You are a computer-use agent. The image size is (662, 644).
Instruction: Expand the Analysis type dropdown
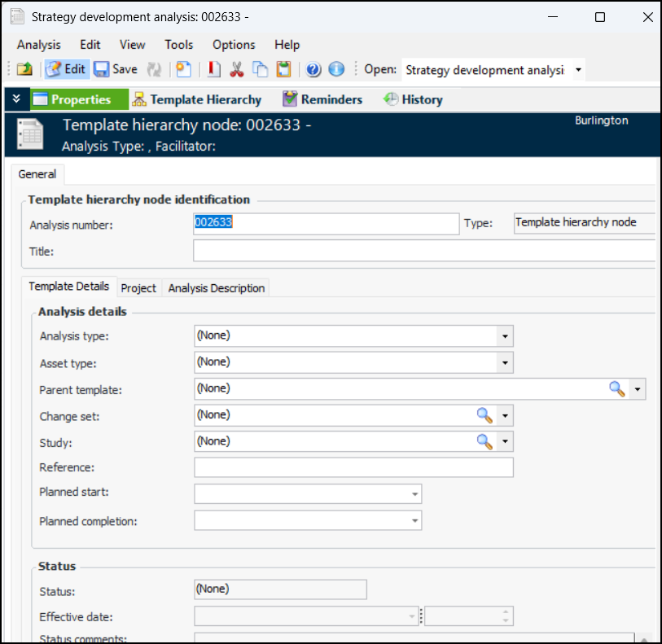pos(505,335)
